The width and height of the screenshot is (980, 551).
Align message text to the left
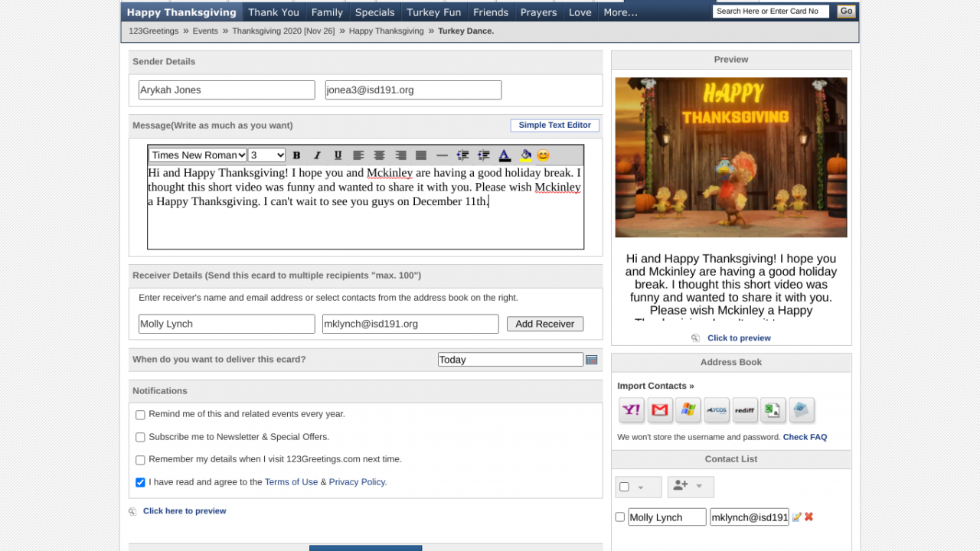click(358, 155)
